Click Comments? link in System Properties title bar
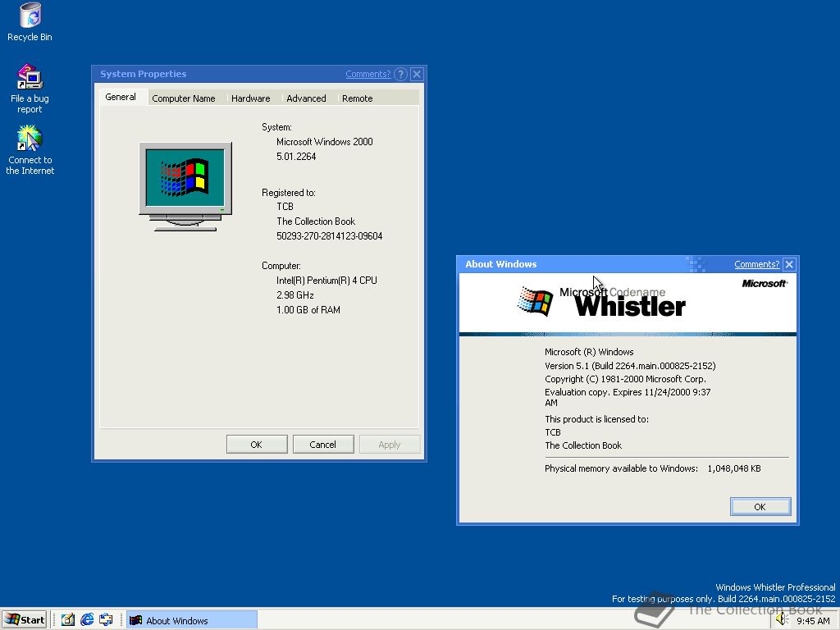 click(368, 74)
